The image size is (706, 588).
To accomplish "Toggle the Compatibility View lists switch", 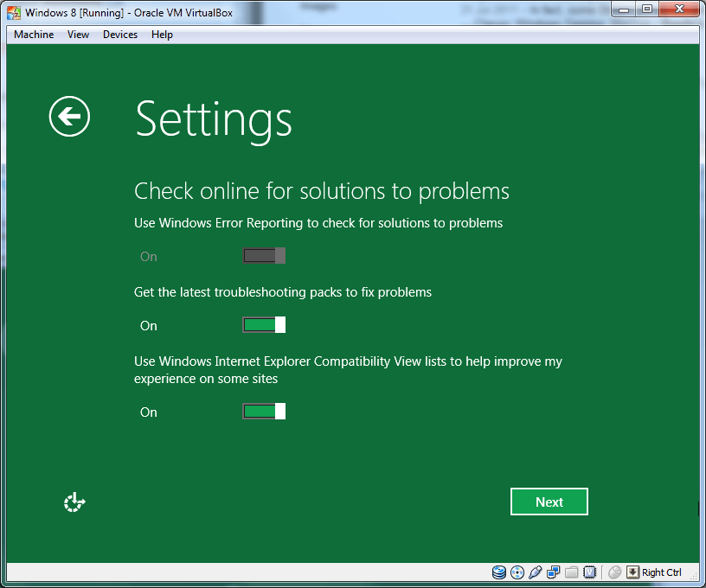I will [x=264, y=412].
